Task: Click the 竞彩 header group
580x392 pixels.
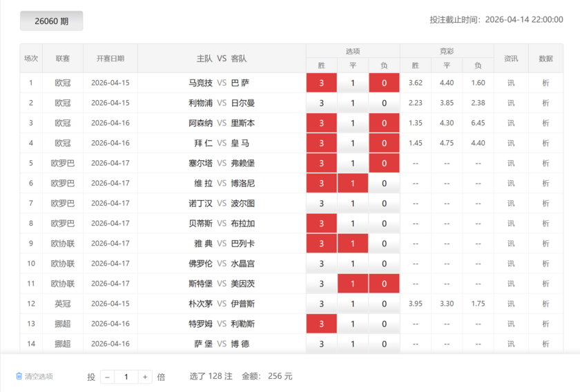Action: 447,51
